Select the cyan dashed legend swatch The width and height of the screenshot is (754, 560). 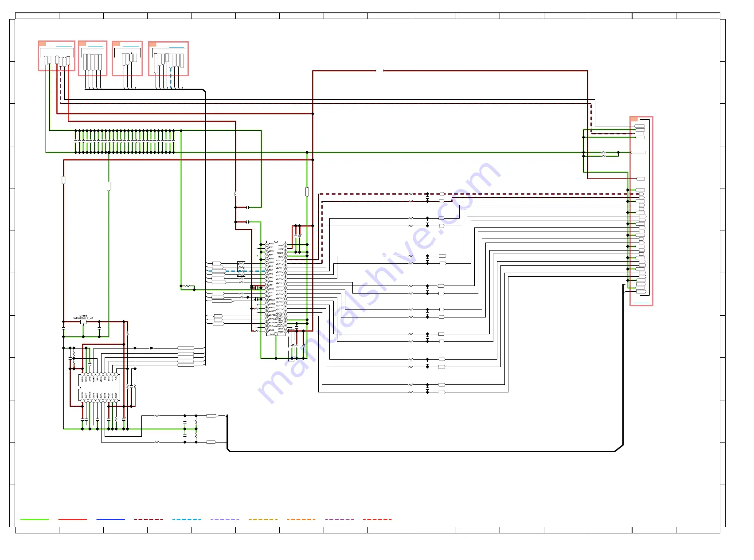pyautogui.click(x=187, y=519)
